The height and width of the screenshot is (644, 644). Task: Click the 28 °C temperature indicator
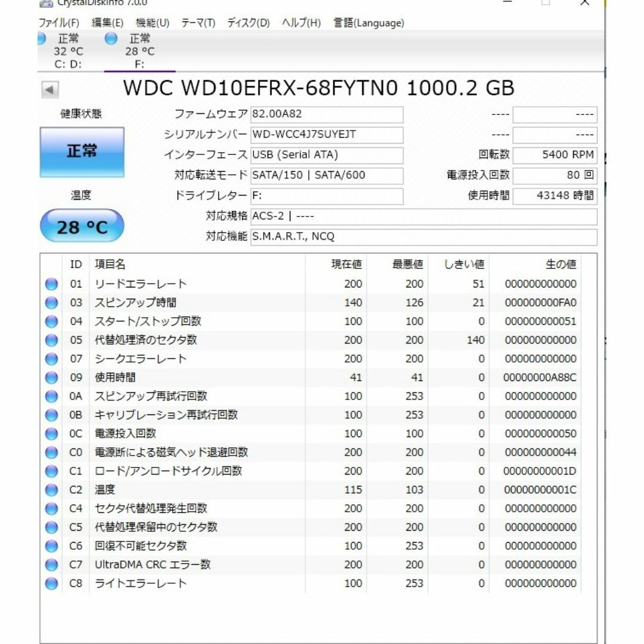[x=82, y=227]
